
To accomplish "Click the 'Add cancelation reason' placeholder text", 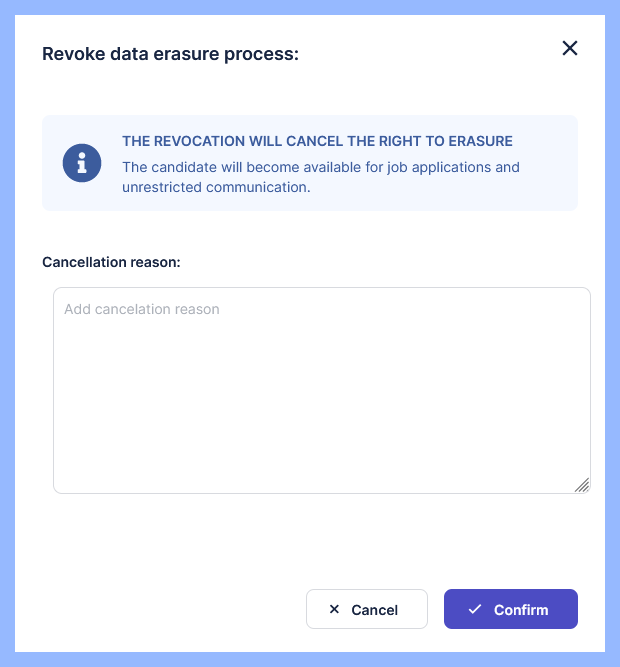I will (x=142, y=309).
